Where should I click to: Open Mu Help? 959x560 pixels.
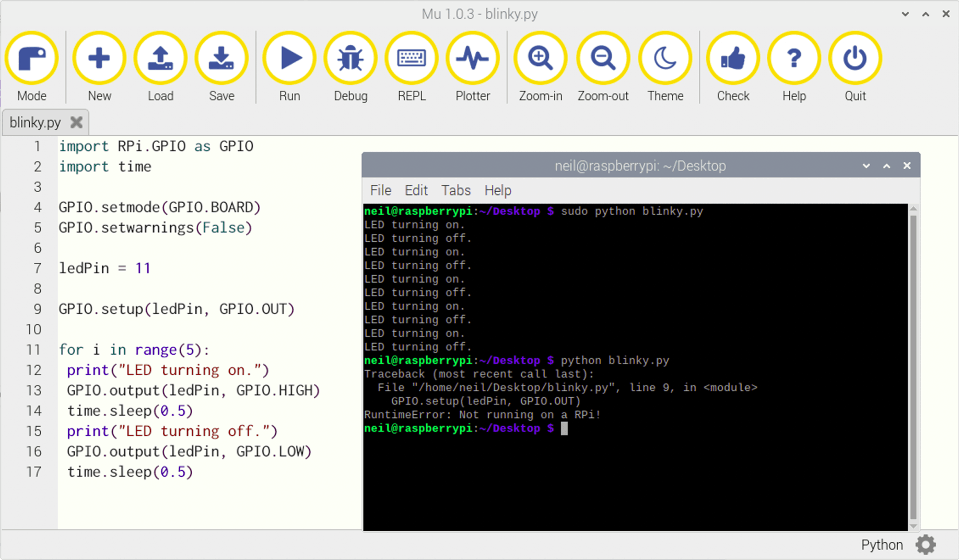tap(794, 59)
